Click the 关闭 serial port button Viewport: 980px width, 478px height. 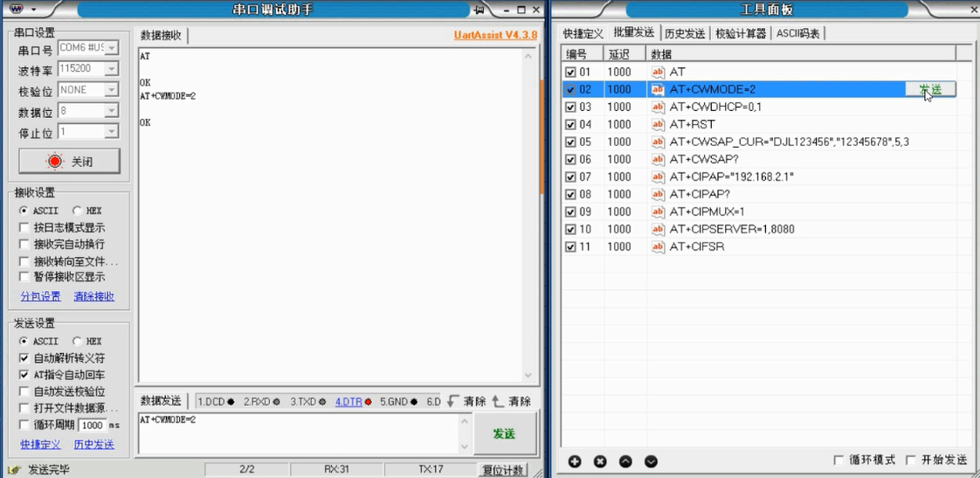tap(69, 162)
